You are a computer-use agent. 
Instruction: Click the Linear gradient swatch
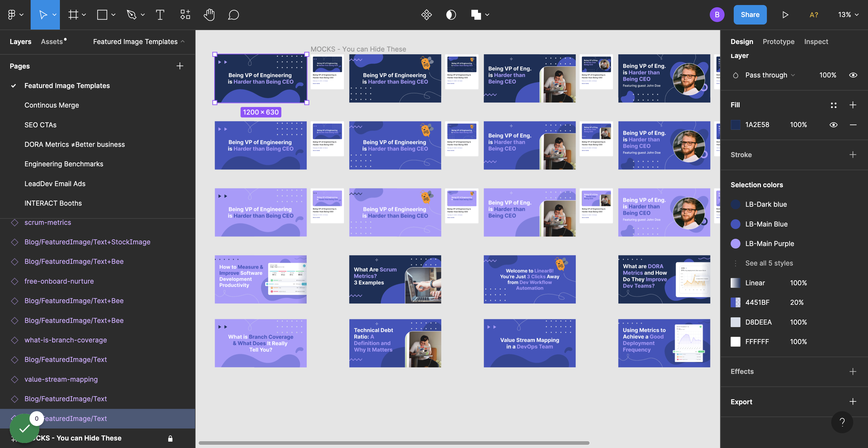click(735, 283)
